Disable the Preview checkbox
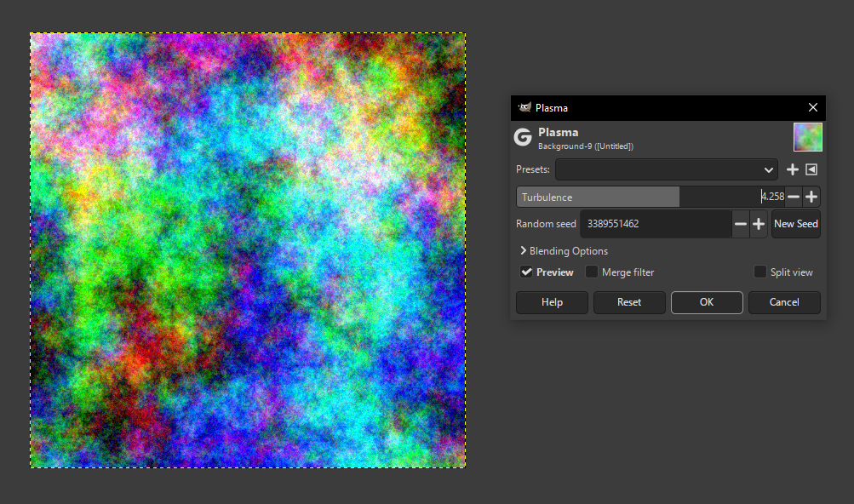The image size is (854, 504). click(x=526, y=272)
